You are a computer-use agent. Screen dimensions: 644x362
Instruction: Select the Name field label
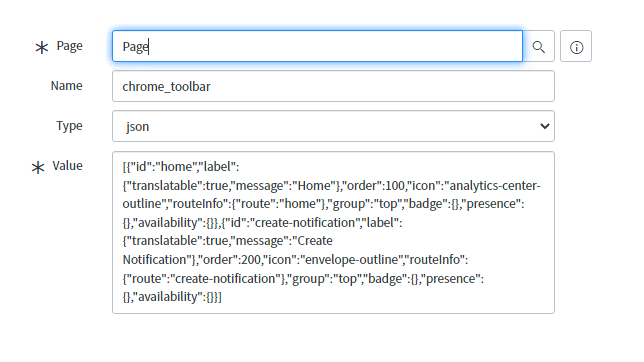click(x=67, y=85)
